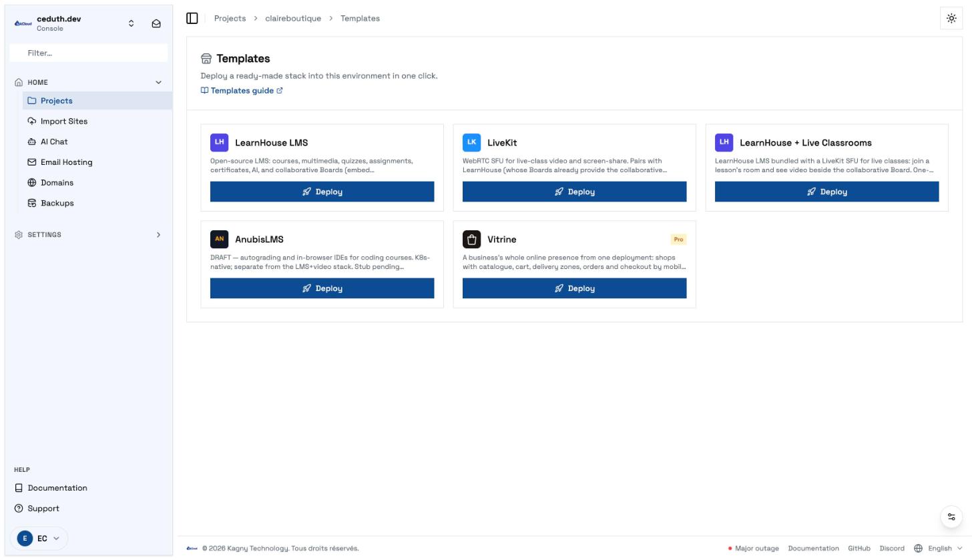
Task: Click the footer Kagny cloud logo
Action: click(192, 549)
